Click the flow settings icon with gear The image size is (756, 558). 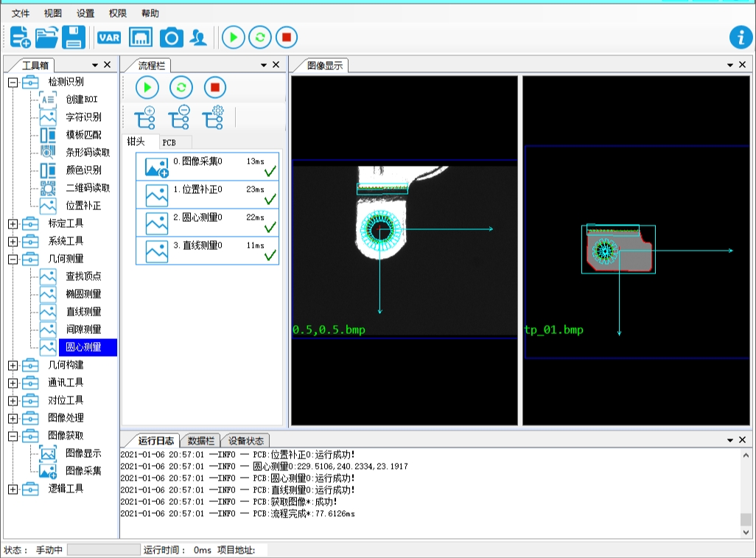[x=213, y=117]
